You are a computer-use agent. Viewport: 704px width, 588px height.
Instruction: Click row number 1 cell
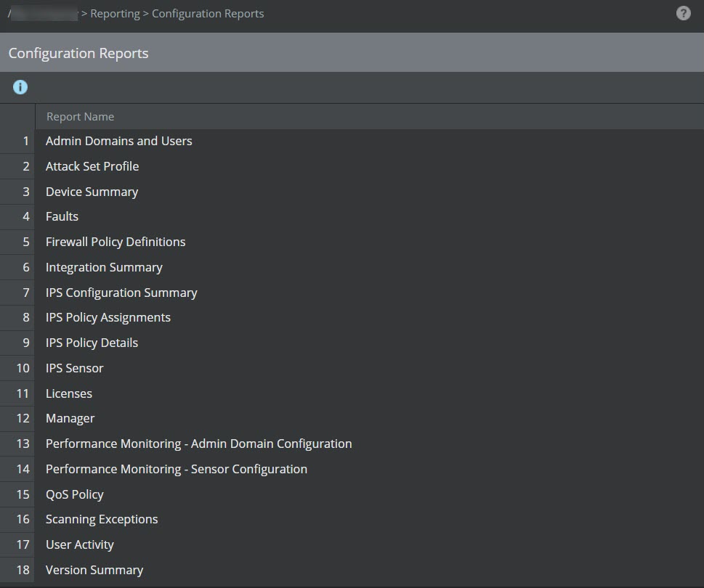click(17, 141)
